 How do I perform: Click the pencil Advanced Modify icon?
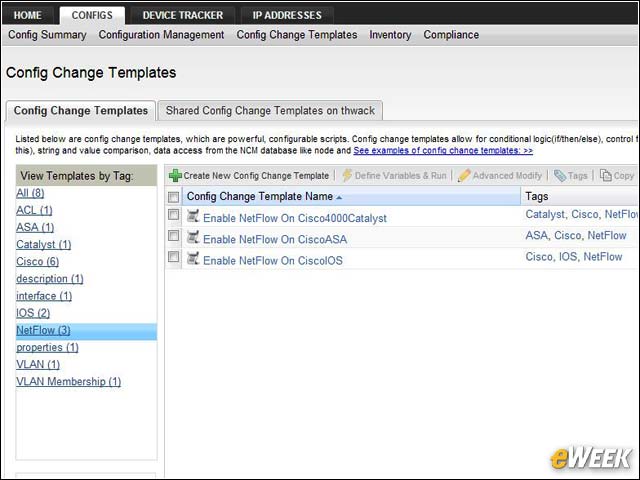(464, 176)
